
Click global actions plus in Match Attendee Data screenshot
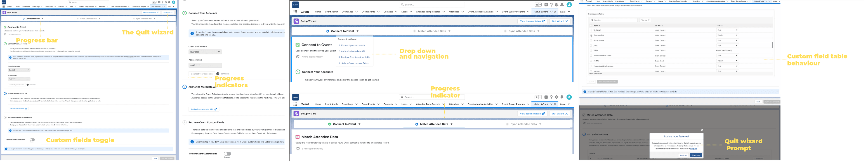click(x=546, y=97)
